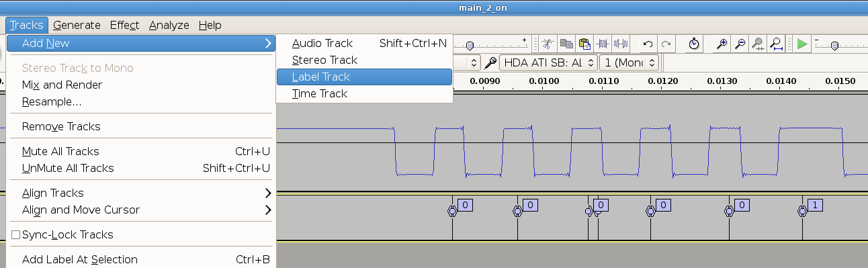Click the Redo arrow icon

coord(666,44)
